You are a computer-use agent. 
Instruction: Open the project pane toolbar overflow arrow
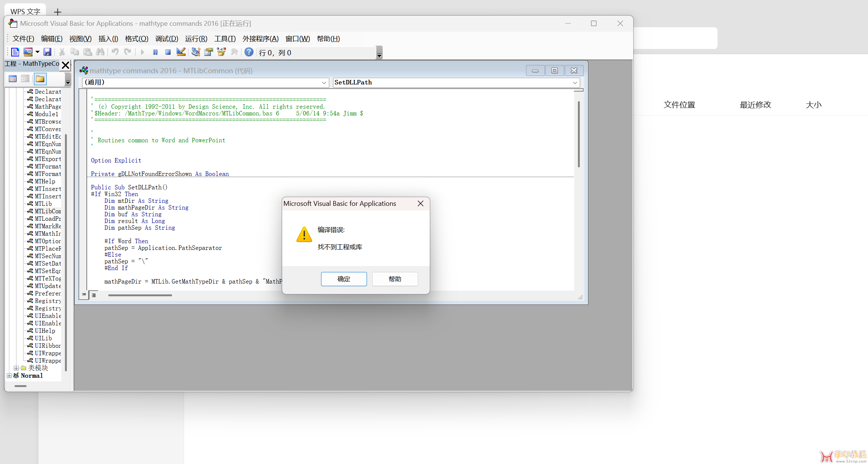pyautogui.click(x=68, y=79)
